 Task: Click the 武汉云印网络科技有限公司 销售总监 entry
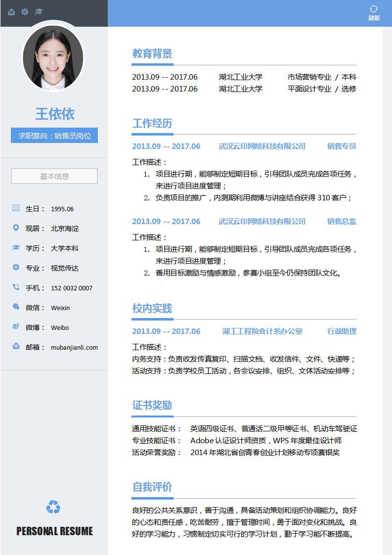(262, 222)
